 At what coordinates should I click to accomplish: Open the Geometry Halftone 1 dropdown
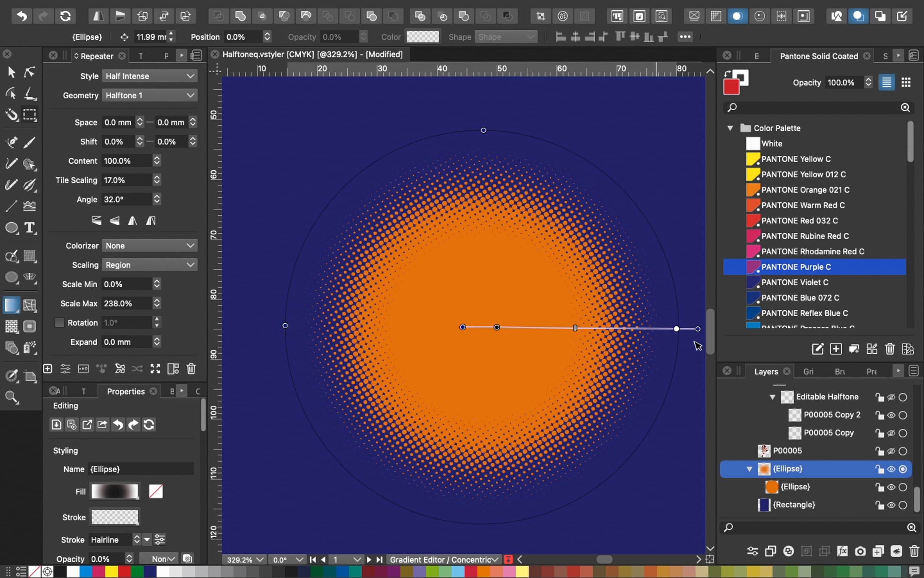(149, 95)
